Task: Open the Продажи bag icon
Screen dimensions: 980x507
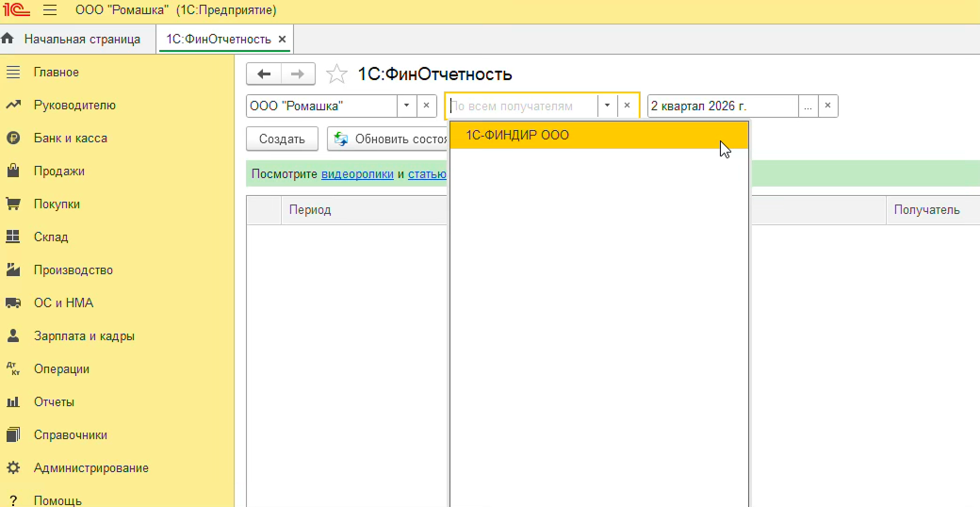Action: point(13,172)
